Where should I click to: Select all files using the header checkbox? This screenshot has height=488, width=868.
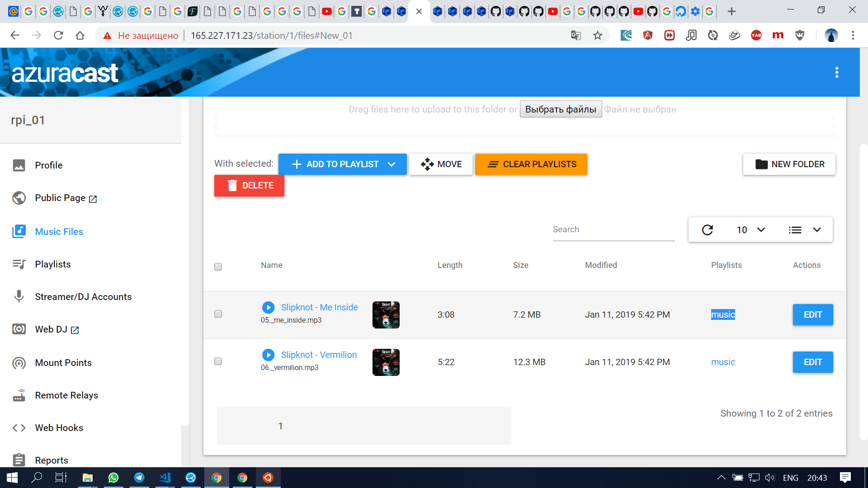click(218, 267)
